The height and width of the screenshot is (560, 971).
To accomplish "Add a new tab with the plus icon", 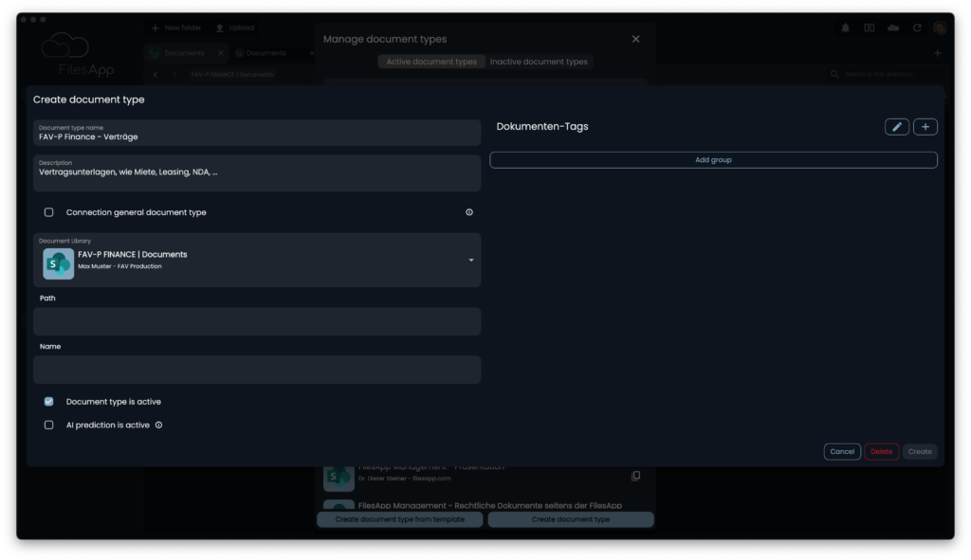I will coord(938,53).
